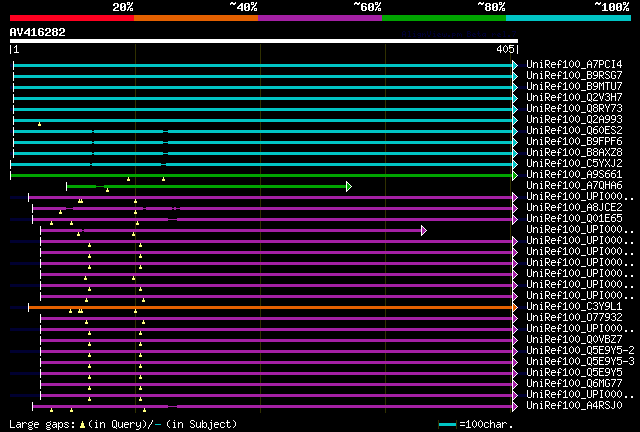Viewport: 640px width, 432px height.
Task: Click the cyan alignment bar for A7PCI4
Action: (263, 65)
